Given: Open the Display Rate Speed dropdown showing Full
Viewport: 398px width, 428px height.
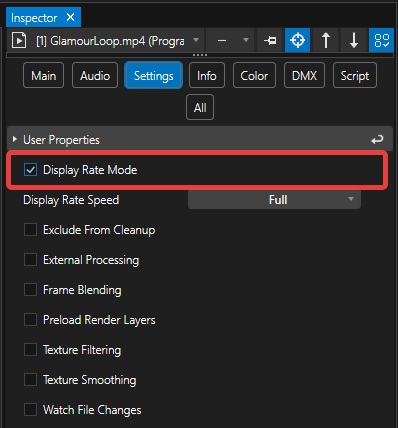Looking at the screenshot, I should click(274, 200).
